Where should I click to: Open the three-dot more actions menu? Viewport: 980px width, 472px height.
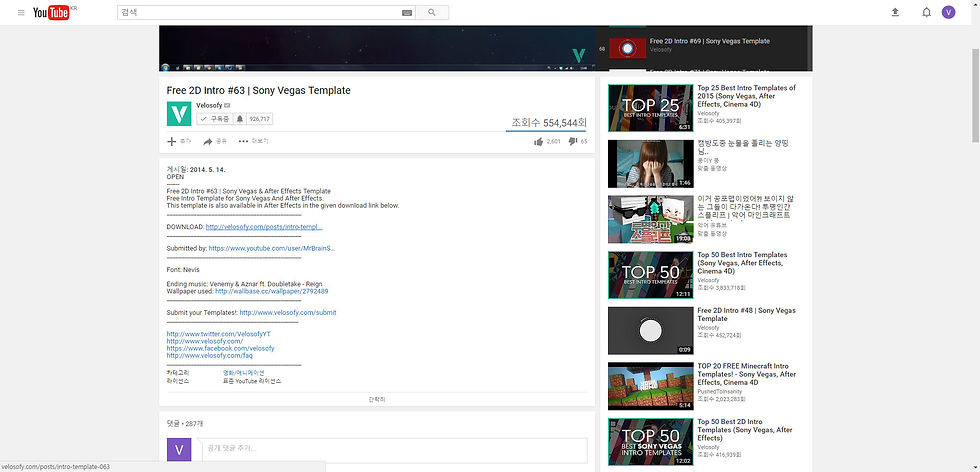click(254, 141)
